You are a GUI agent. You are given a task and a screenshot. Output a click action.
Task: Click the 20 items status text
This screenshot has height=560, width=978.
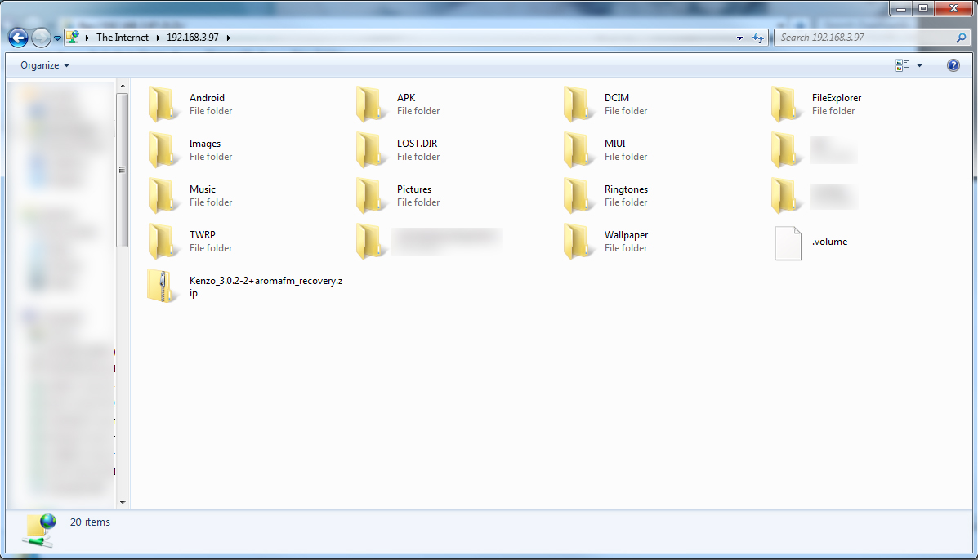(90, 522)
